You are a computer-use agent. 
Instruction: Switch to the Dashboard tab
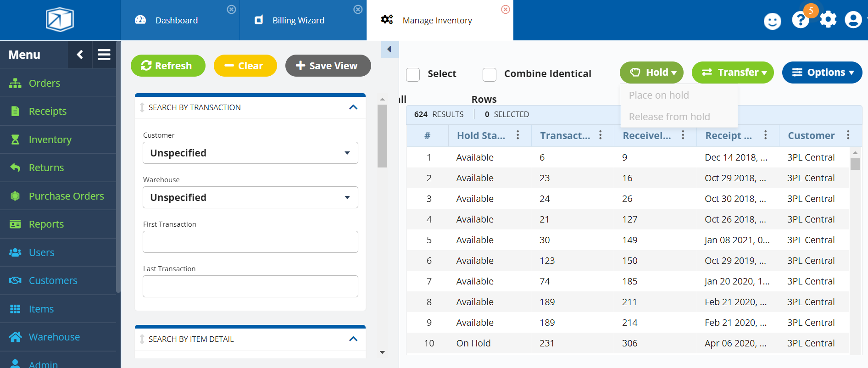pyautogui.click(x=177, y=20)
